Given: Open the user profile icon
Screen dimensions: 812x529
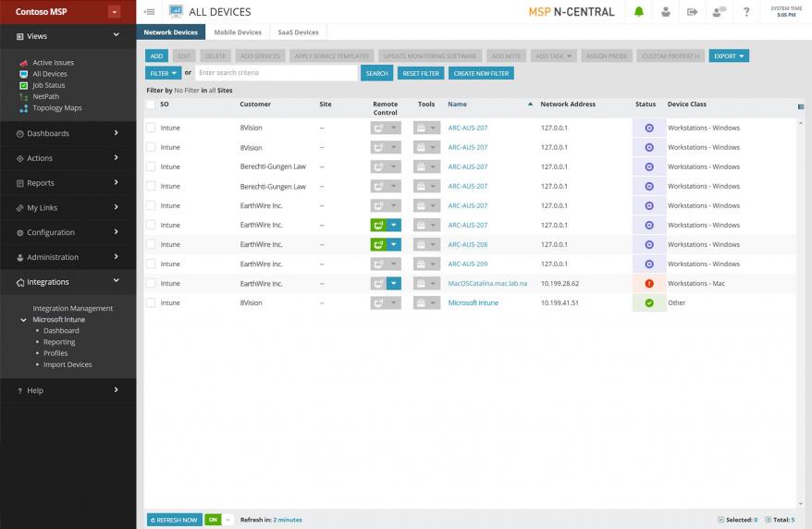Looking at the screenshot, I should pos(666,12).
